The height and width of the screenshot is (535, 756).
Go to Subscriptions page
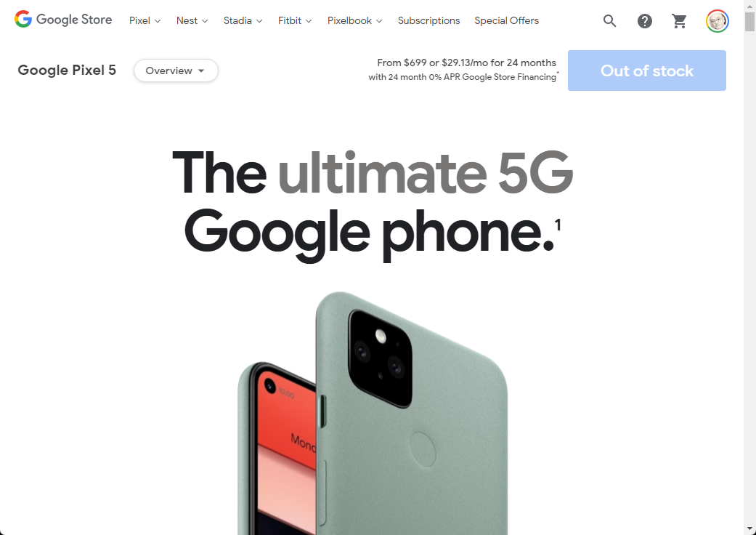point(428,21)
